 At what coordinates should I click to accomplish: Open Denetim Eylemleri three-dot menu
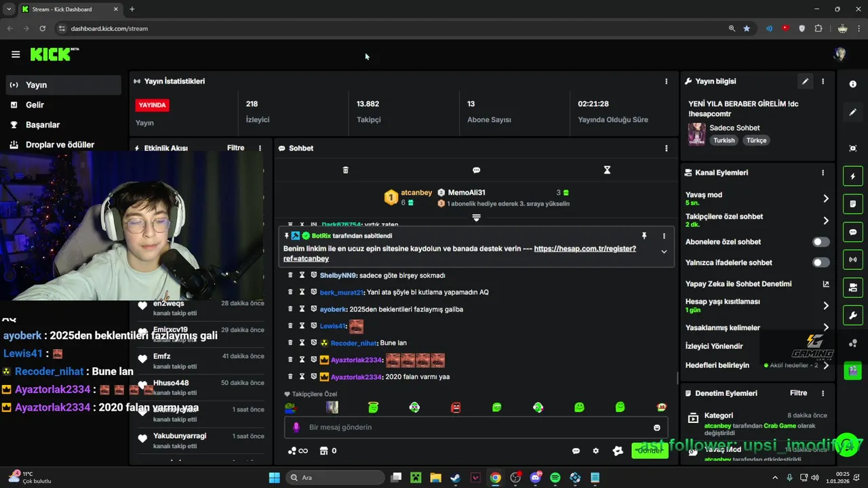(823, 393)
